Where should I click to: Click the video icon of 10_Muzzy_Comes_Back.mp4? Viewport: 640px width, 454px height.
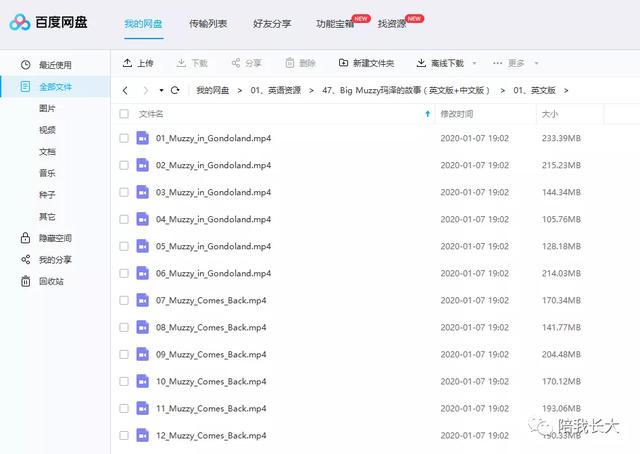pyautogui.click(x=142, y=381)
